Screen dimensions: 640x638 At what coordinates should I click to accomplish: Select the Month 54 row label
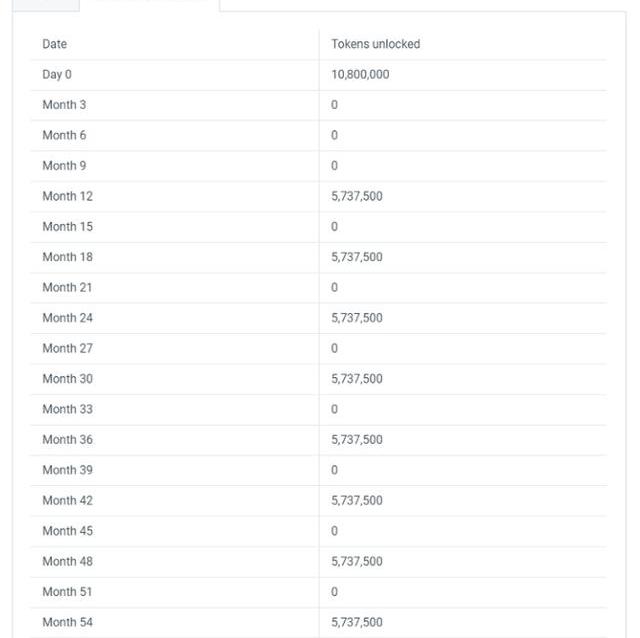67,622
